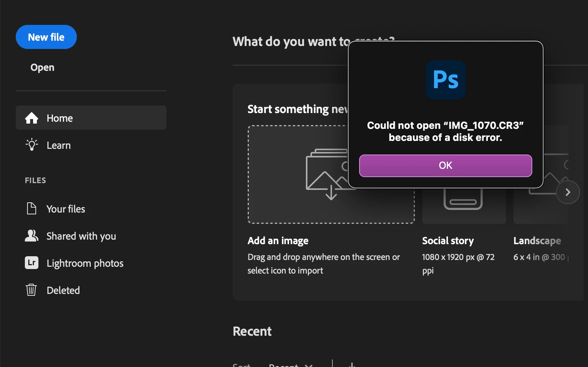This screenshot has width=588, height=367.
Task: Open Shared with you files
Action: pos(81,236)
